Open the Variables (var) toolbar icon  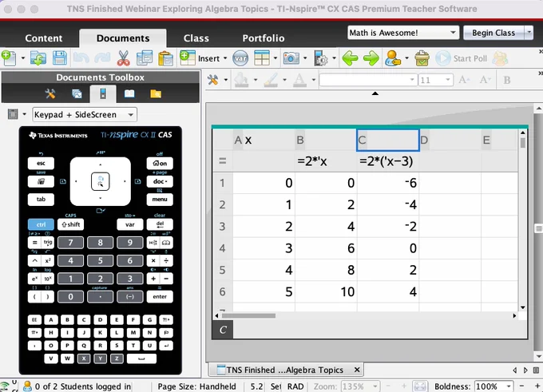[x=240, y=58]
